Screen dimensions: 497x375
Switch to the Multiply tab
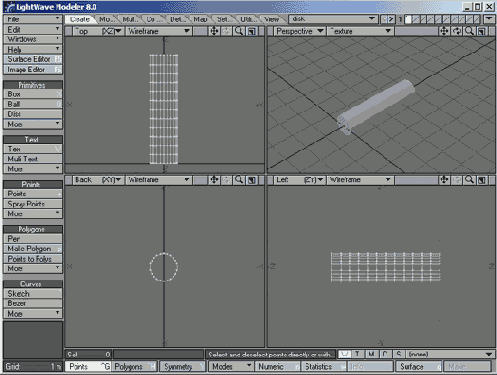point(130,19)
